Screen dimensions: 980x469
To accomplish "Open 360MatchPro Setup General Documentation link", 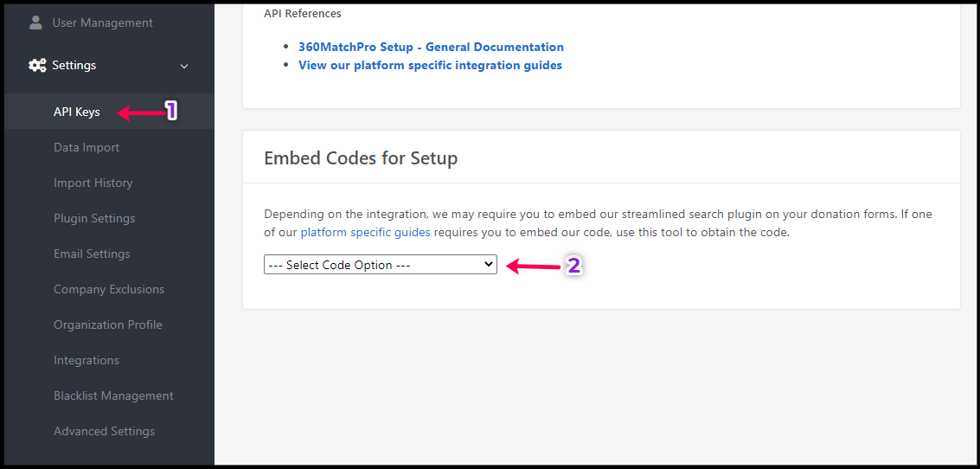I will 431,47.
